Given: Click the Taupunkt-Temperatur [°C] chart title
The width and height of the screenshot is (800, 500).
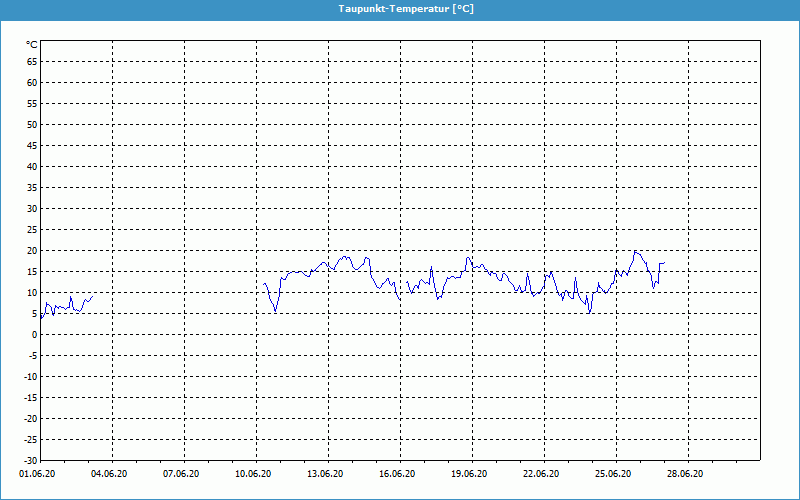Looking at the screenshot, I should [400, 8].
